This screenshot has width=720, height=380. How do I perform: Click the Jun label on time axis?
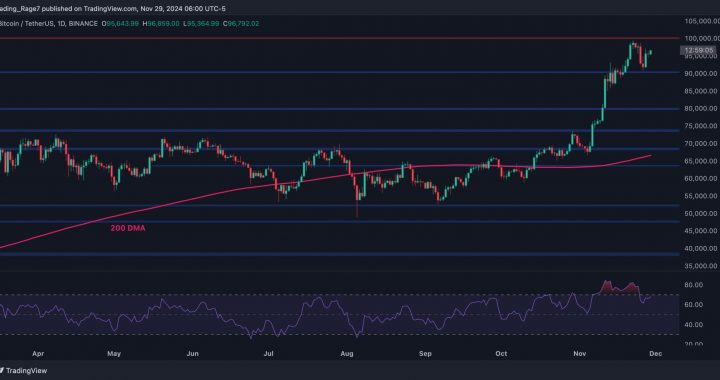tap(193, 354)
